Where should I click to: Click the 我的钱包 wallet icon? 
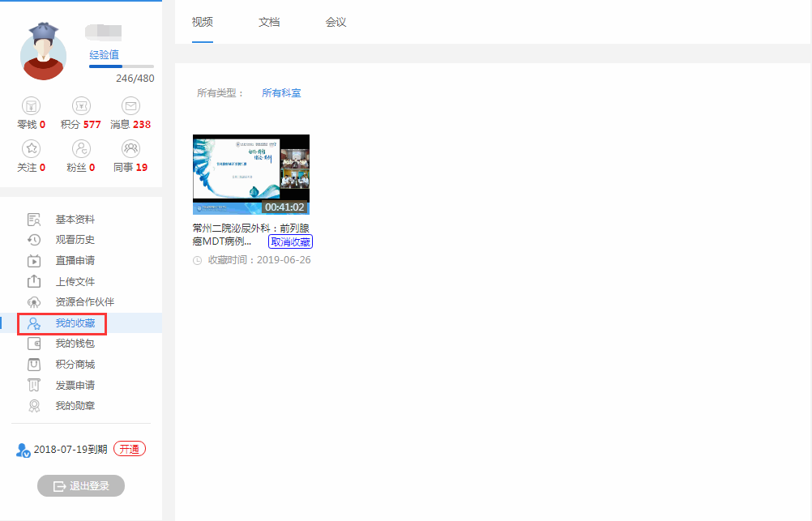(x=34, y=344)
